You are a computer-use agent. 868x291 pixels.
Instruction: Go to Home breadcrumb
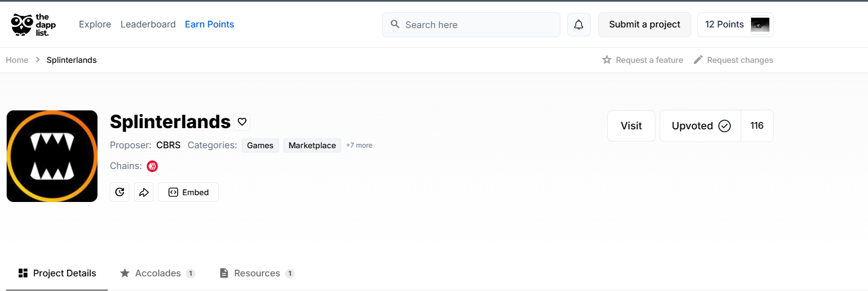coord(17,60)
